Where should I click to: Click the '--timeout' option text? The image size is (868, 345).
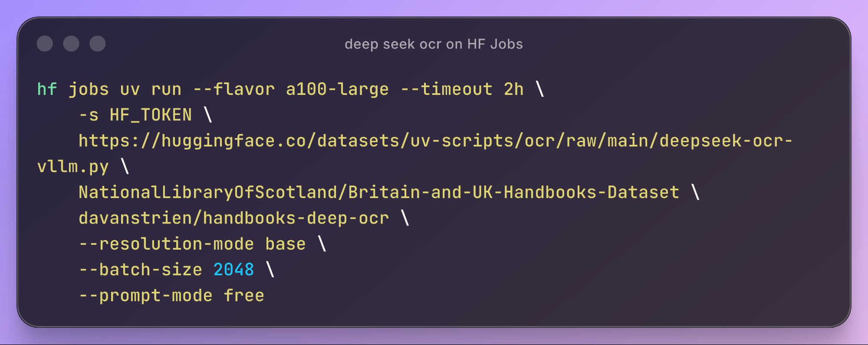446,89
